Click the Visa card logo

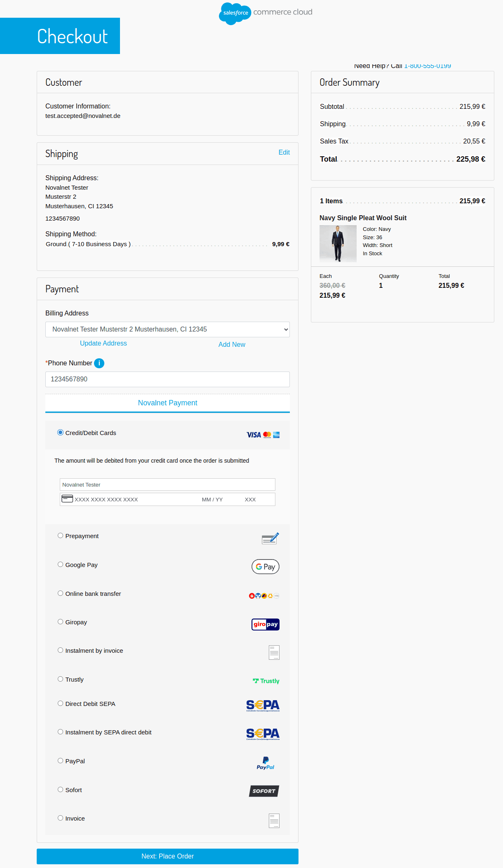click(254, 435)
